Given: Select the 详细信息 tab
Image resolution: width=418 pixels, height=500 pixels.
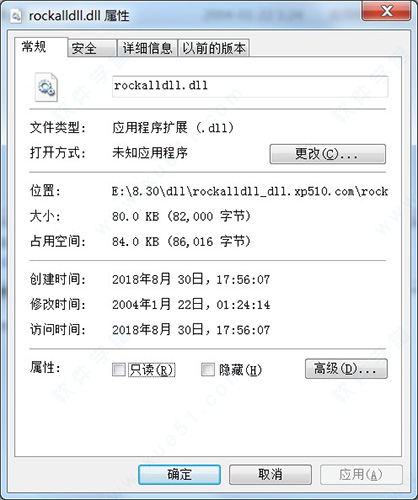Looking at the screenshot, I should tap(147, 48).
